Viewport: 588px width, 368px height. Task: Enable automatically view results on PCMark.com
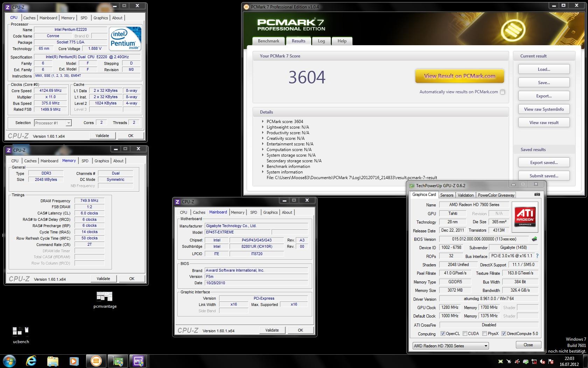tap(503, 92)
